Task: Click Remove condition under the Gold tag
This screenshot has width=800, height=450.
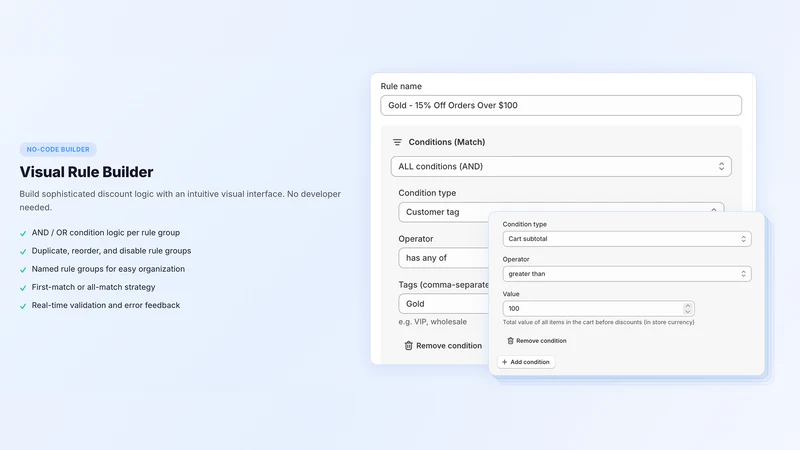Action: pyautogui.click(x=443, y=345)
